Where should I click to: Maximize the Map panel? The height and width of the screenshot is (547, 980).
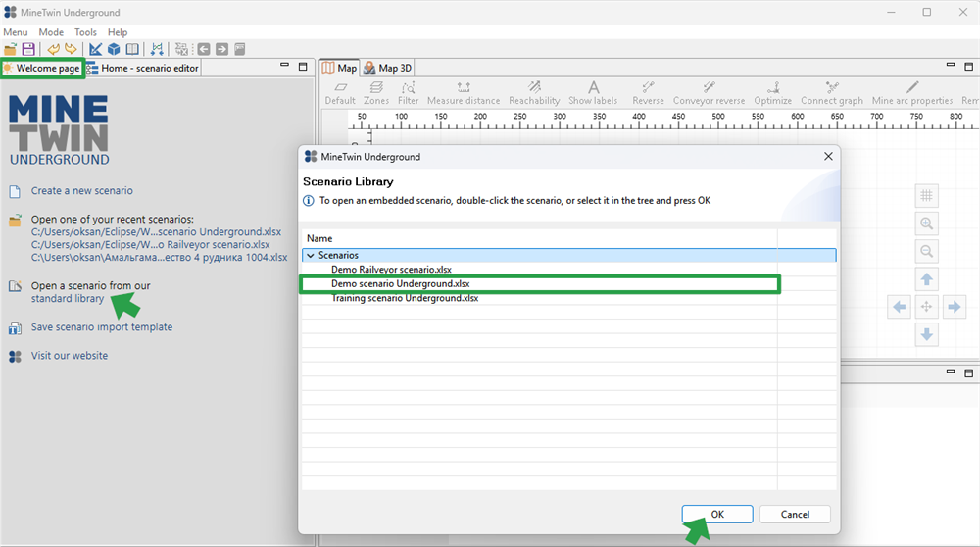[969, 67]
